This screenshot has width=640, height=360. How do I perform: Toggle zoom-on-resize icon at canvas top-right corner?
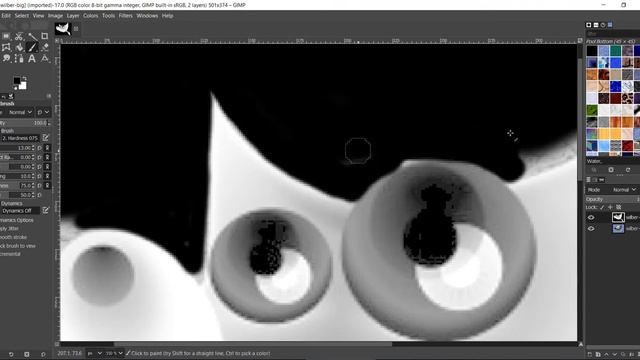pos(580,40)
